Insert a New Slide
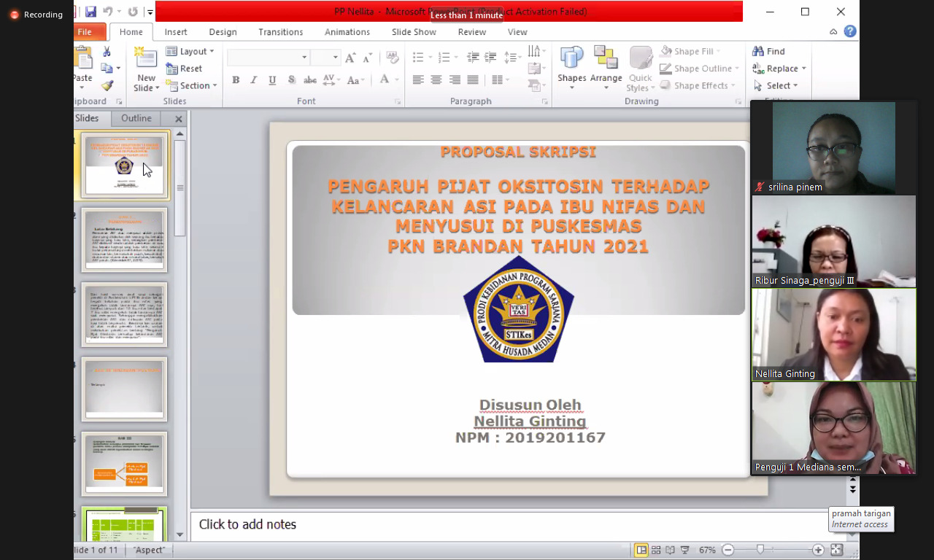The height and width of the screenshot is (560, 934). click(x=146, y=70)
